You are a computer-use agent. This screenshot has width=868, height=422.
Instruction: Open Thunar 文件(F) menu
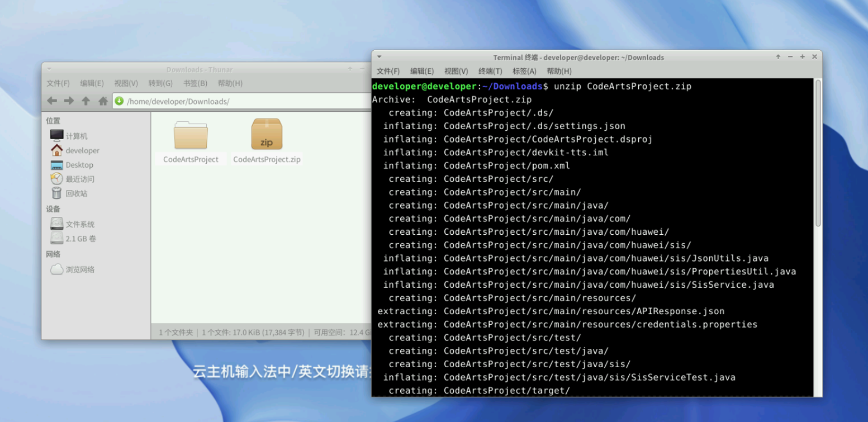coord(58,83)
